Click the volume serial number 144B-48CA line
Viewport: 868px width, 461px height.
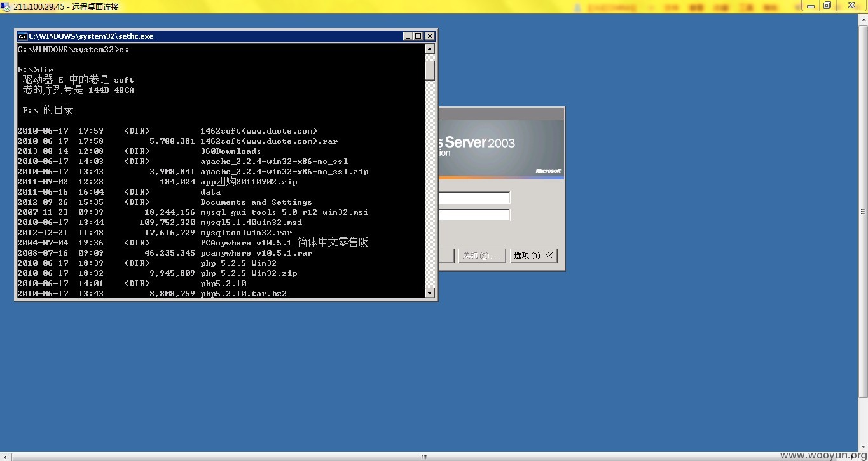(x=78, y=90)
